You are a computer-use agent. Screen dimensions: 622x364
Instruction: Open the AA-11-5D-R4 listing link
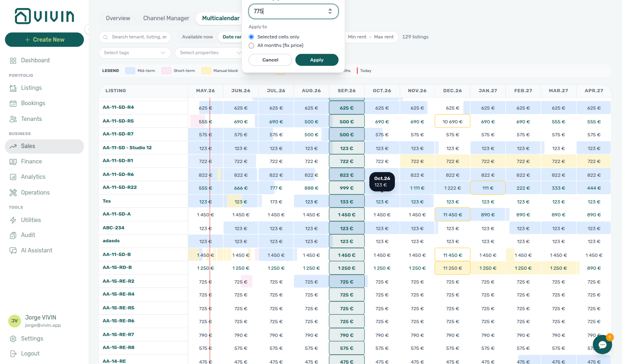click(x=118, y=108)
